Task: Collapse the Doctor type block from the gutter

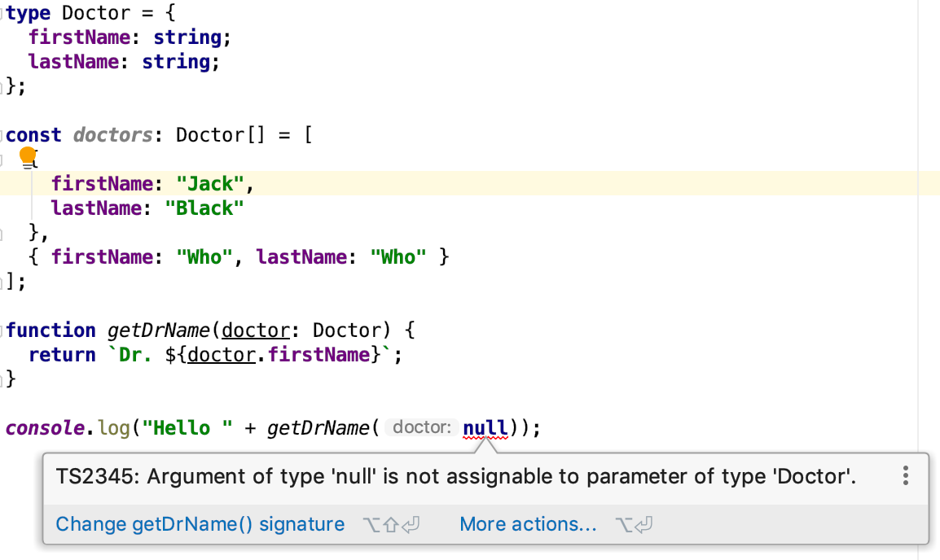Action: coord(4,13)
